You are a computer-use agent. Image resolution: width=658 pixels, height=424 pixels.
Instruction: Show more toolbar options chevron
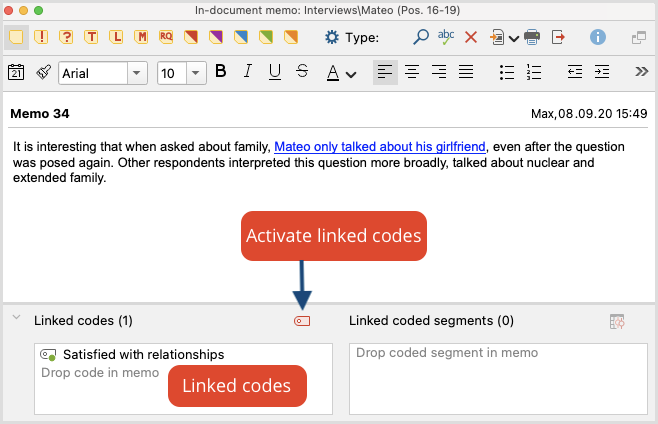(x=641, y=72)
